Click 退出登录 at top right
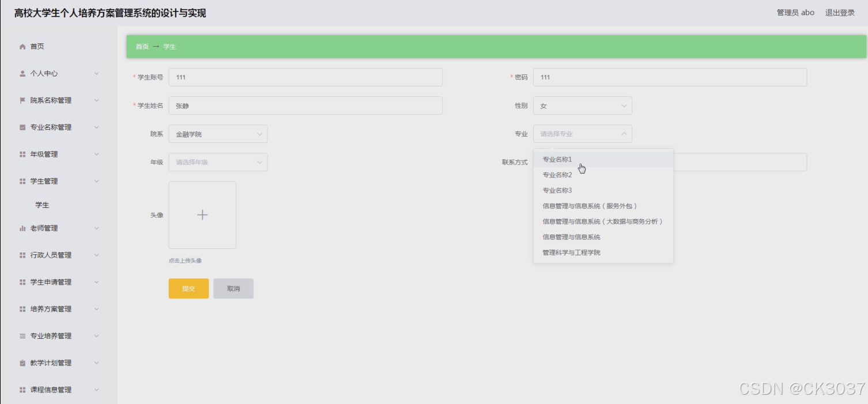This screenshot has height=404, width=868. (839, 12)
